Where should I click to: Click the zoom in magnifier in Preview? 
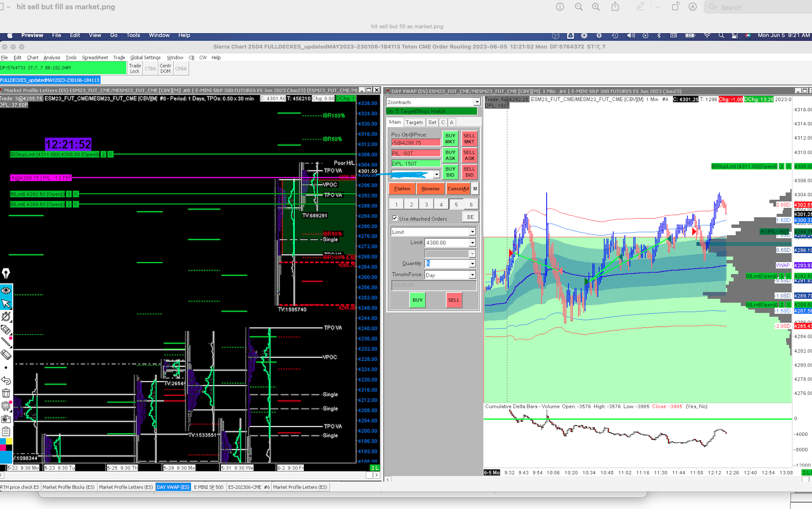pos(596,7)
